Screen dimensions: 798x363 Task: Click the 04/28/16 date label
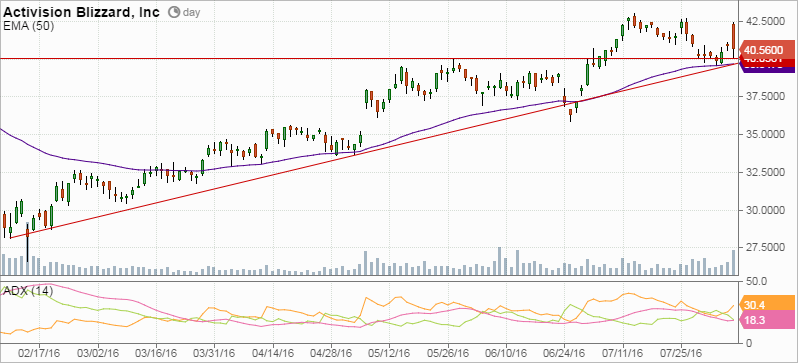[x=331, y=352]
